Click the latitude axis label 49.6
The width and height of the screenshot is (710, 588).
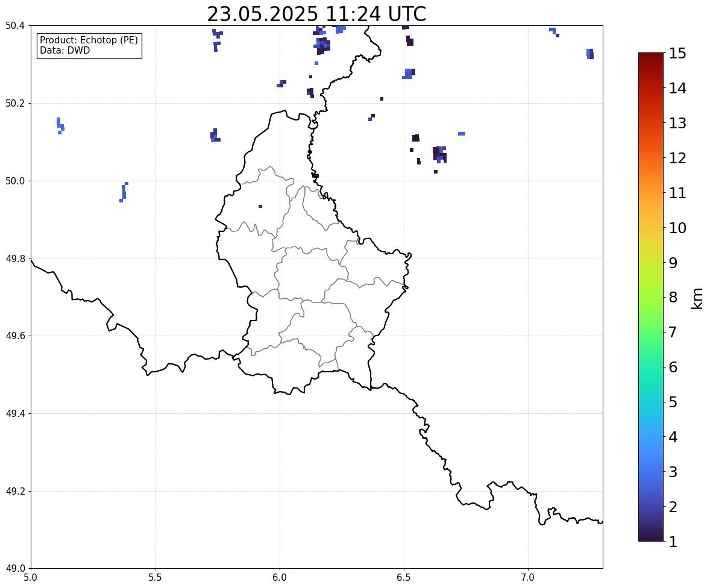pos(15,336)
